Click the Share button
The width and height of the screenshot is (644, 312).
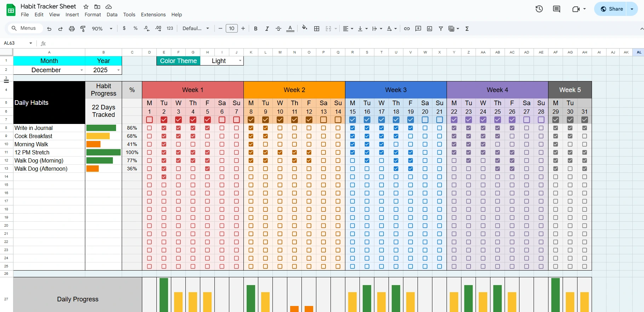tap(611, 9)
